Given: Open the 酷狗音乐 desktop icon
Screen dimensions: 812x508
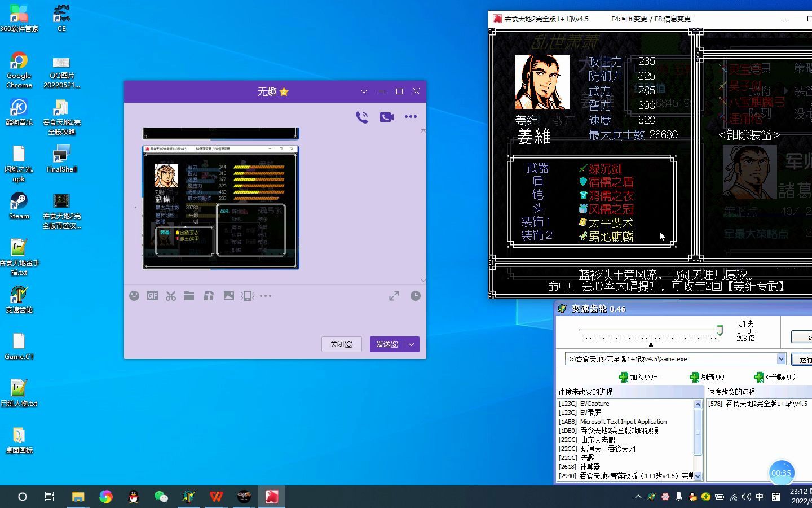Looking at the screenshot, I should click(19, 112).
